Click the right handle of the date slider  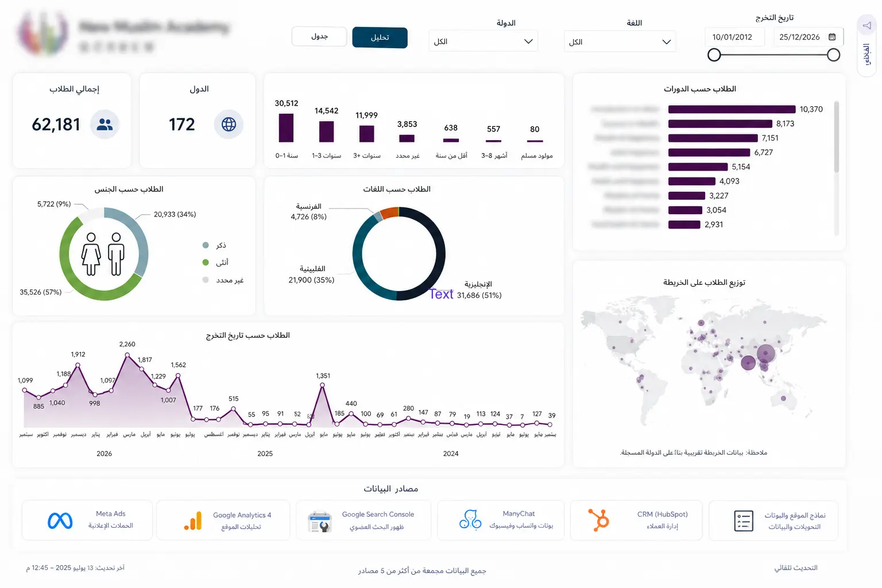click(x=834, y=55)
